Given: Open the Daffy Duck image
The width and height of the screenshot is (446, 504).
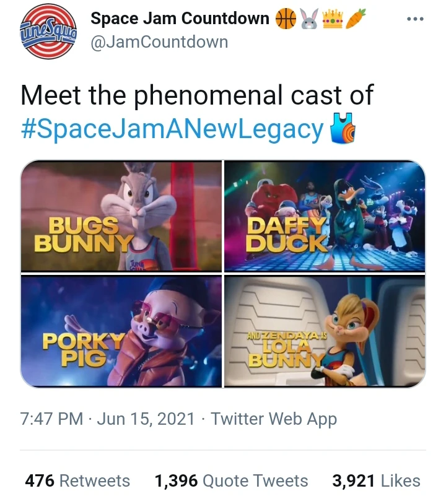Looking at the screenshot, I should point(324,216).
